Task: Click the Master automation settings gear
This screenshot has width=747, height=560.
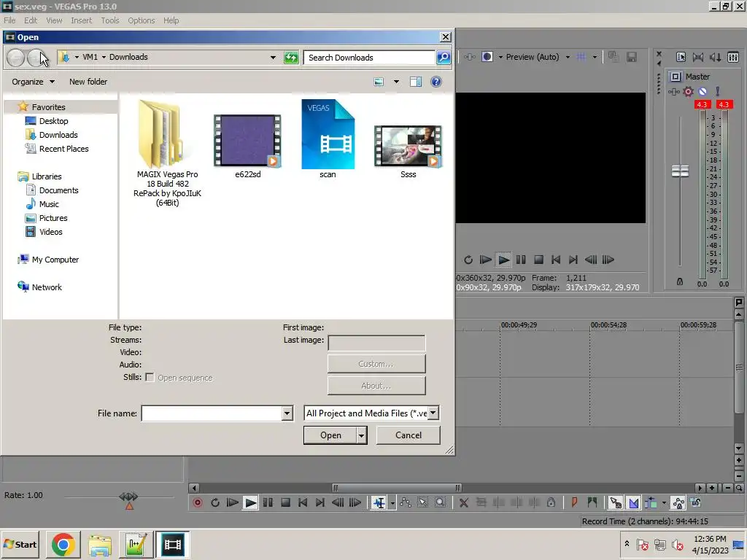Action: [689, 91]
